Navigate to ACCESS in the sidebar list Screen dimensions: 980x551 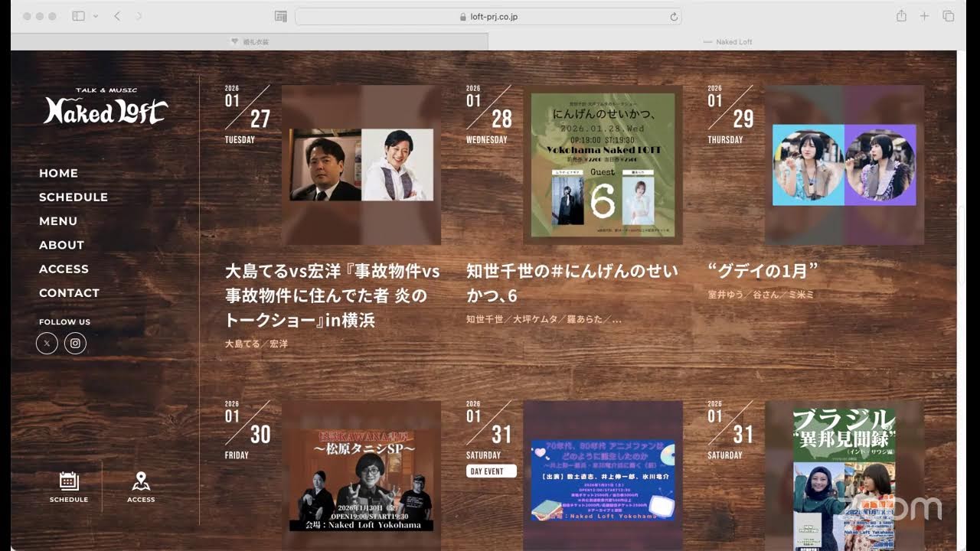pos(64,269)
